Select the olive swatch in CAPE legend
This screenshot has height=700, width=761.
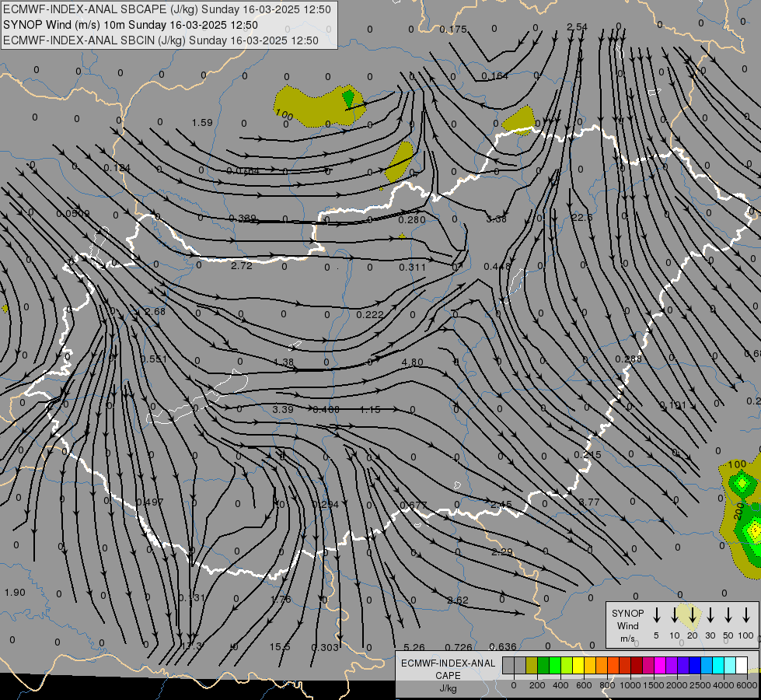tap(532, 666)
